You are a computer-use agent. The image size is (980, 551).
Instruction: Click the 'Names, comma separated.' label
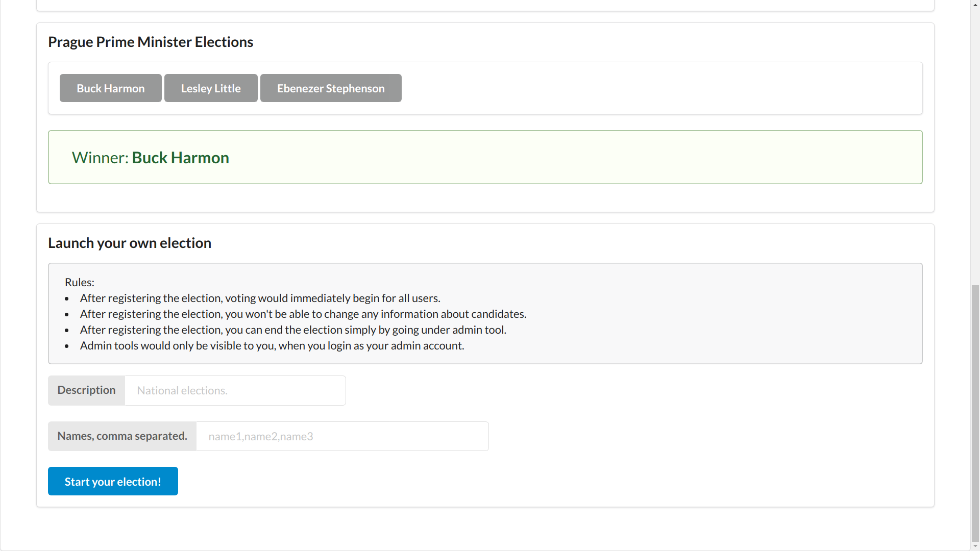[x=122, y=436]
